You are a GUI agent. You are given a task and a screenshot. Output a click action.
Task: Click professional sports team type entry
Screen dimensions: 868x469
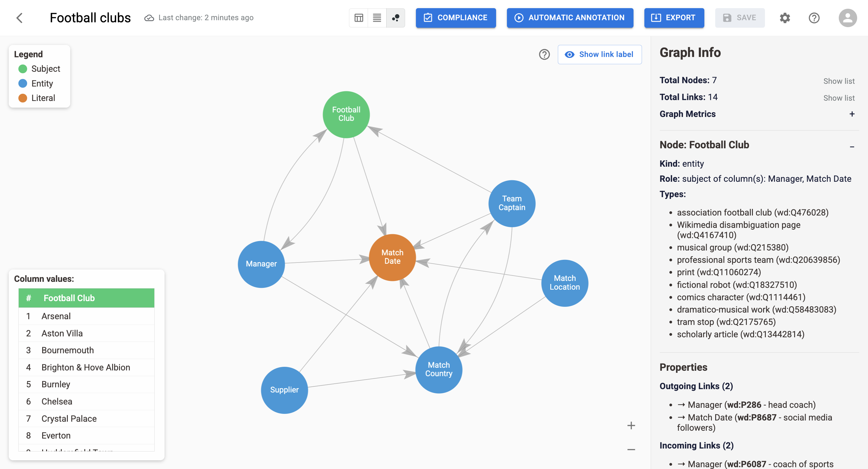pyautogui.click(x=758, y=260)
